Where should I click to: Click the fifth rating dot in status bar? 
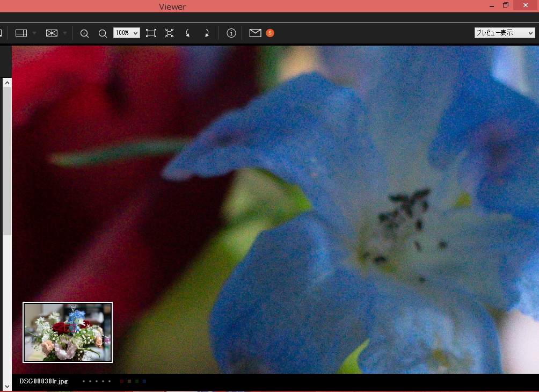pyautogui.click(x=110, y=381)
